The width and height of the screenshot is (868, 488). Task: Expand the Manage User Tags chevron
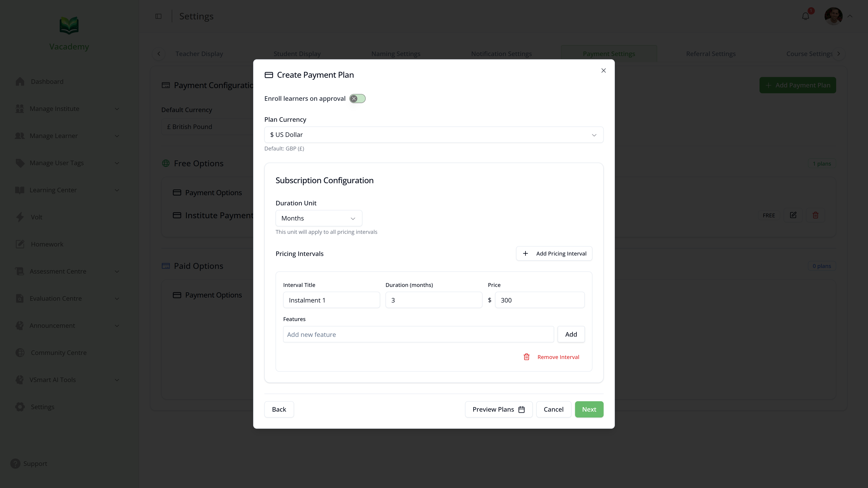click(117, 163)
